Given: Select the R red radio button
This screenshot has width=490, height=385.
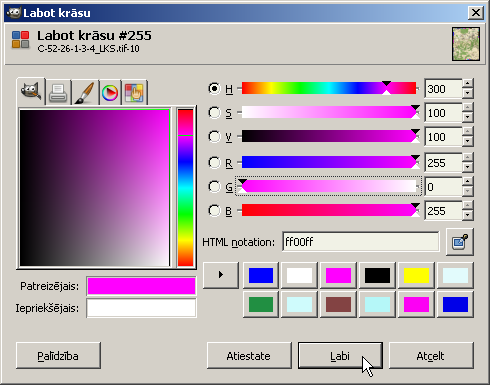Looking at the screenshot, I should point(214,163).
